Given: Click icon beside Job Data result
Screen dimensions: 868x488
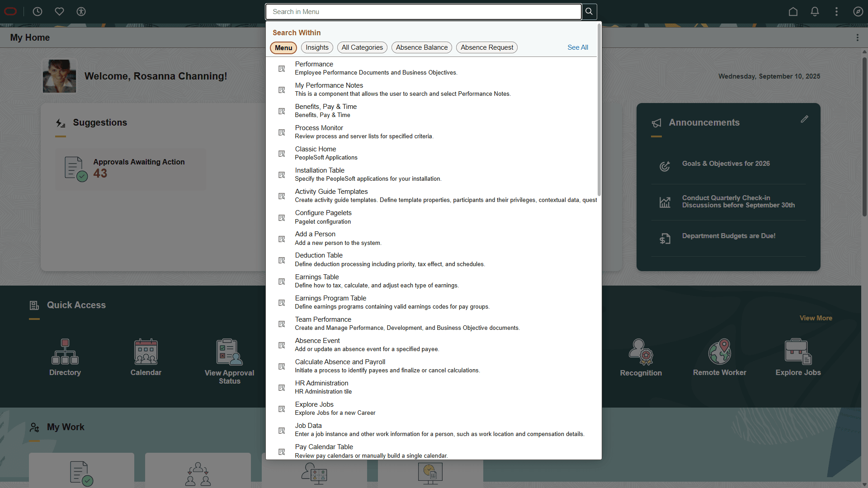Looking at the screenshot, I should (282, 430).
